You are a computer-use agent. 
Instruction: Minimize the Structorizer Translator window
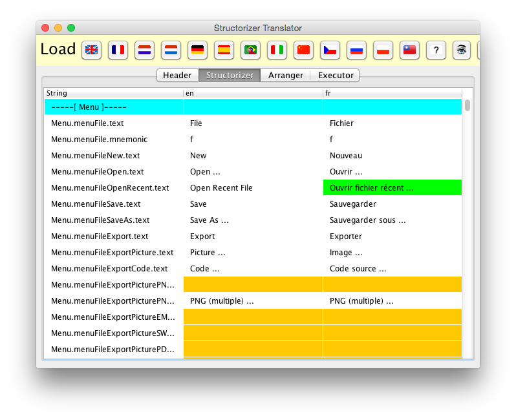[x=58, y=28]
